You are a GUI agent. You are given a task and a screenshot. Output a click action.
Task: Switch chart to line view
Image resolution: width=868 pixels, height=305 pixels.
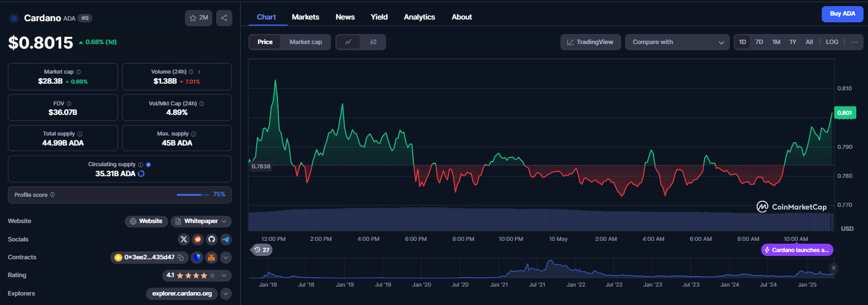click(x=348, y=42)
